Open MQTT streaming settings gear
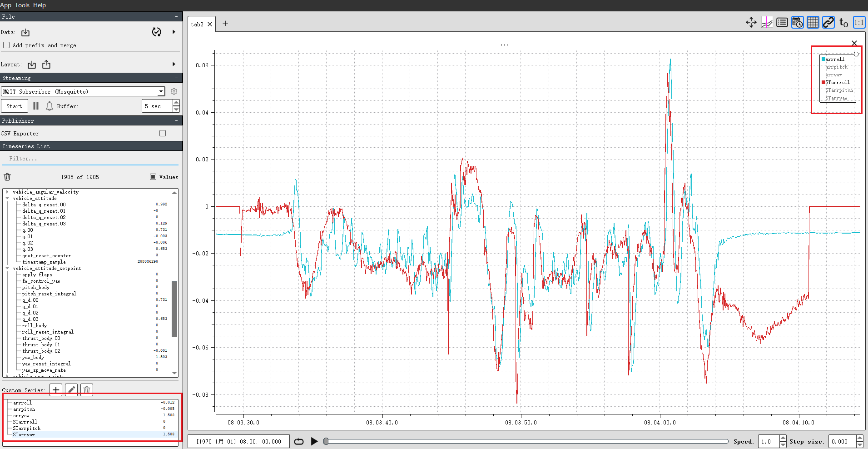 pos(174,91)
